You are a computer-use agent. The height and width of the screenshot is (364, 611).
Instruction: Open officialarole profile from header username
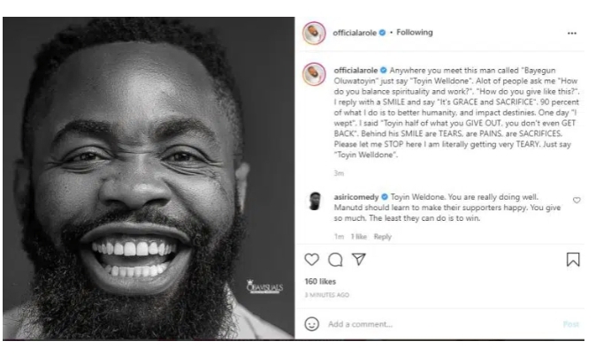355,33
